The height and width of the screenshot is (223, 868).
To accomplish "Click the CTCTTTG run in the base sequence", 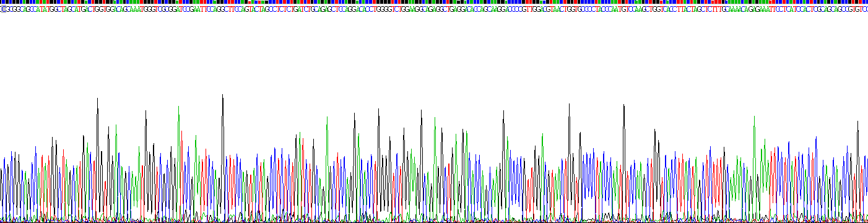I will click(713, 9).
